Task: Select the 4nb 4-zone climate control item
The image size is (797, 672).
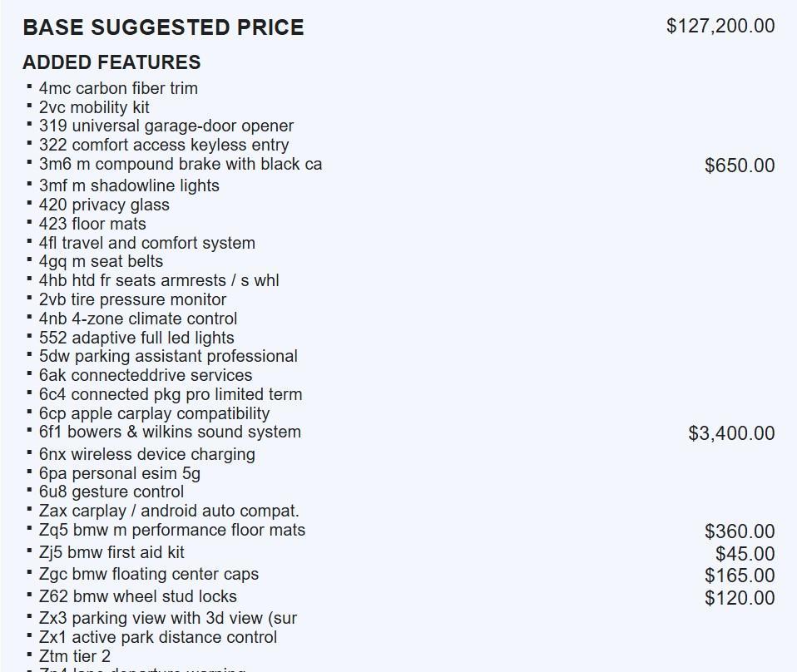Action: (x=138, y=319)
